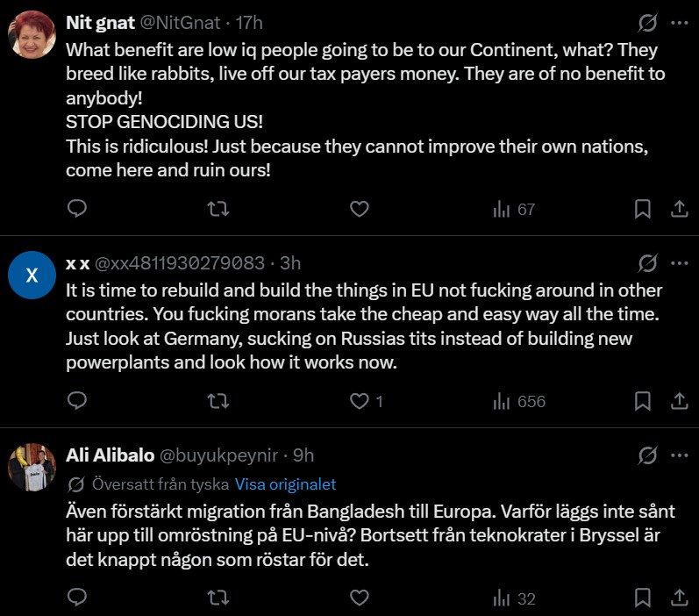The height and width of the screenshot is (616, 699).
Task: Repost the x x tweet
Action: [x=218, y=401]
